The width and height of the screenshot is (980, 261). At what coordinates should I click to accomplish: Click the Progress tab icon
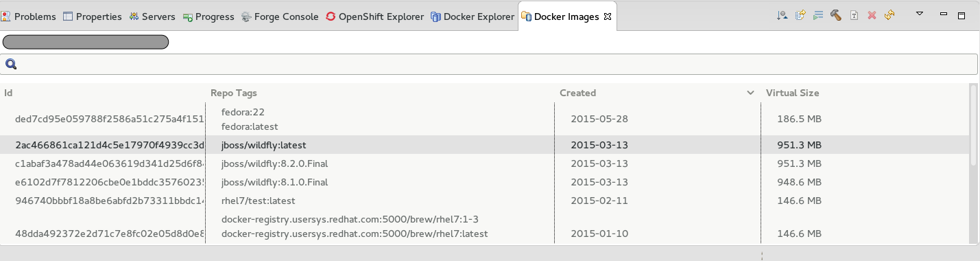point(187,16)
